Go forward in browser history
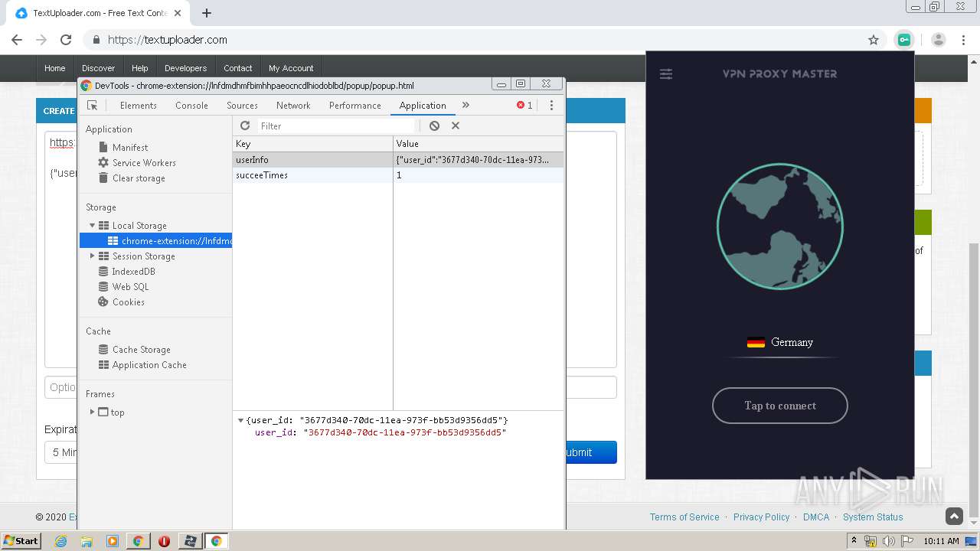Viewport: 980px width, 551px height. [41, 40]
